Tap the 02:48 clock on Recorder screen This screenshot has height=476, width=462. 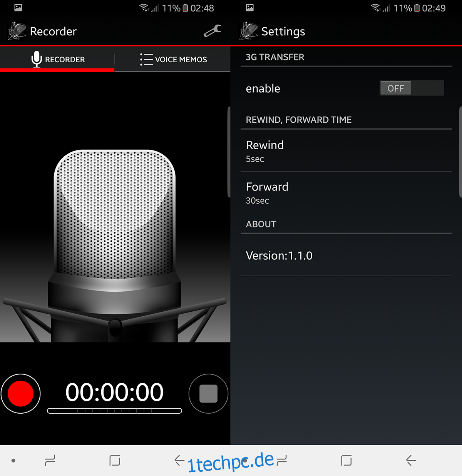pyautogui.click(x=202, y=8)
